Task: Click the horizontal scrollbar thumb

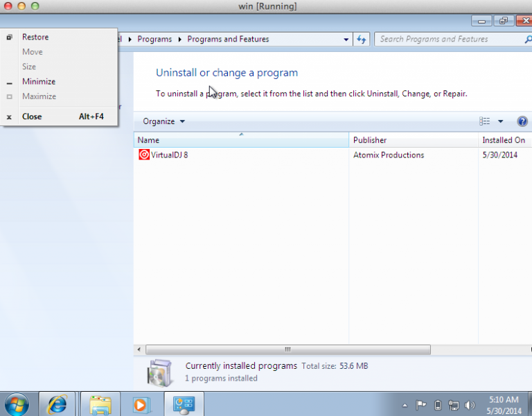Action: 288,349
